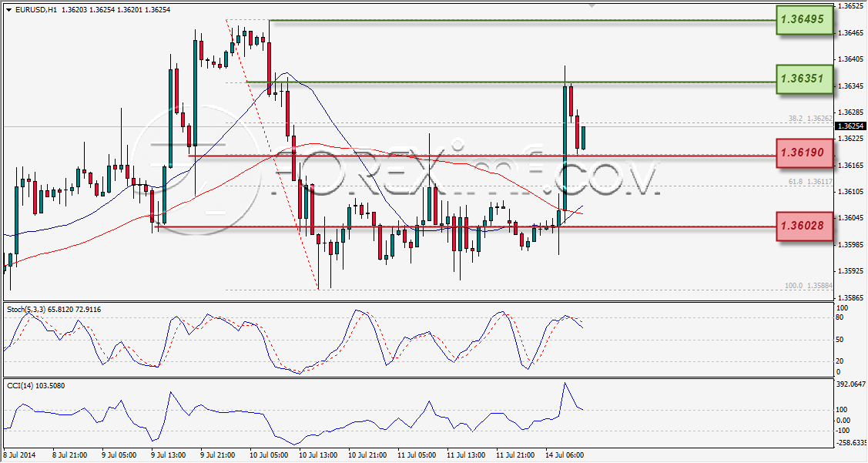The height and width of the screenshot is (463, 868).
Task: Click Fibonacci level label 61.8 1.36117
Action: pos(810,182)
